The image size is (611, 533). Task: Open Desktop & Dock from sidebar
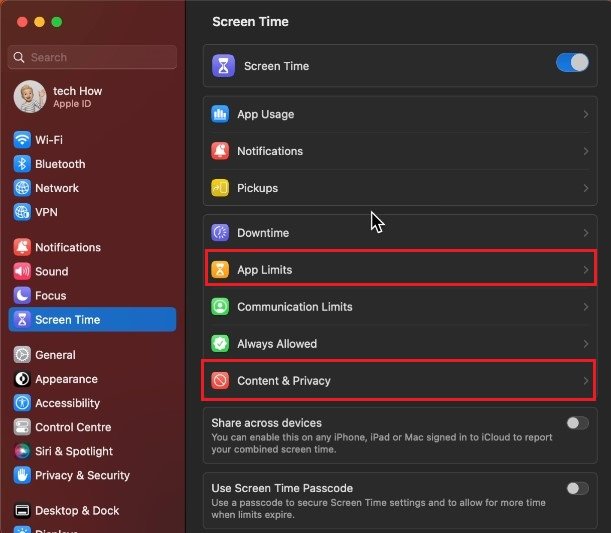click(x=92, y=510)
